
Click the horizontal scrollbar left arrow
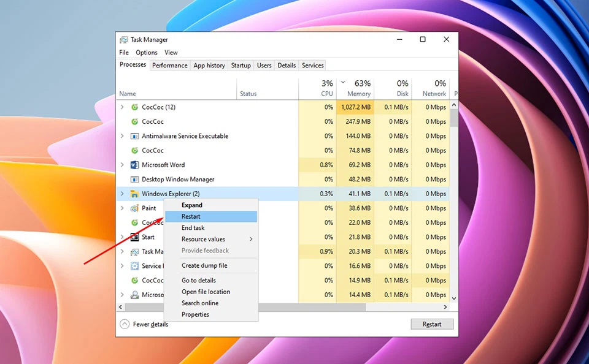[x=120, y=307]
